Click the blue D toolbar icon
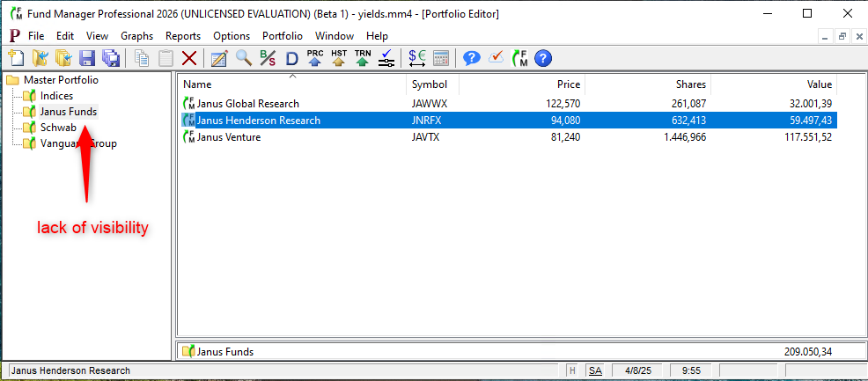The height and width of the screenshot is (381, 868). [x=291, y=58]
